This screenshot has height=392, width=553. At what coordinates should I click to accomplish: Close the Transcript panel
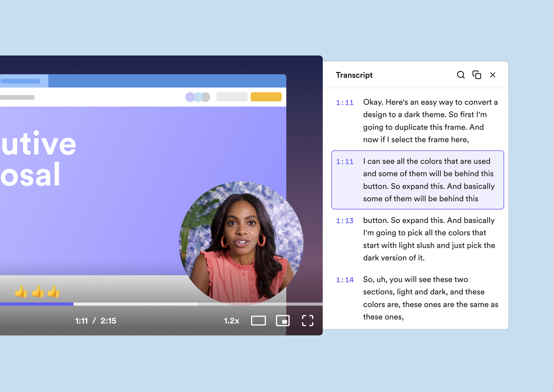pyautogui.click(x=493, y=75)
